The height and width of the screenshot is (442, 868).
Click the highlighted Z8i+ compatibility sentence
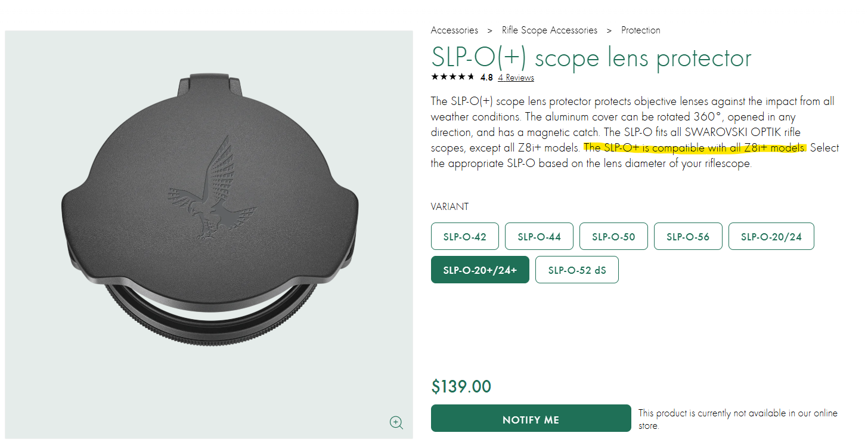[x=695, y=148]
